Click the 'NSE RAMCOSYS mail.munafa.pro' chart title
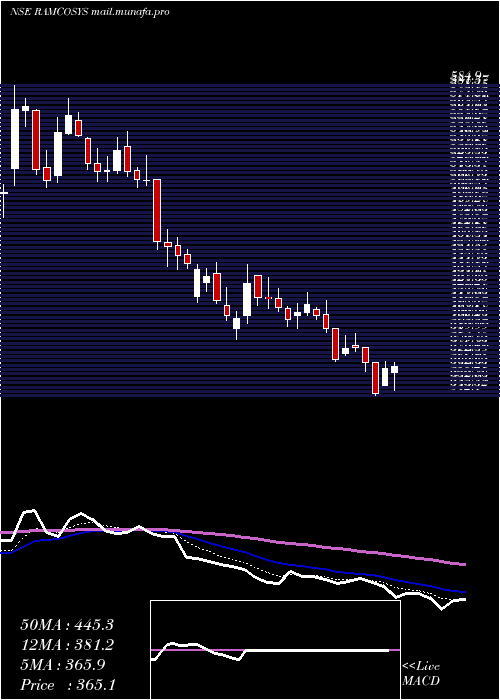Viewport: 500px width, 700px height. [89, 12]
